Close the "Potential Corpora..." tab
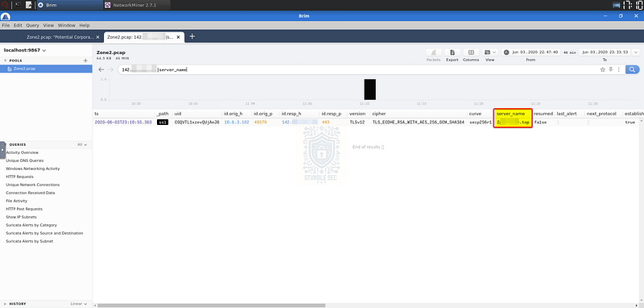 point(97,36)
